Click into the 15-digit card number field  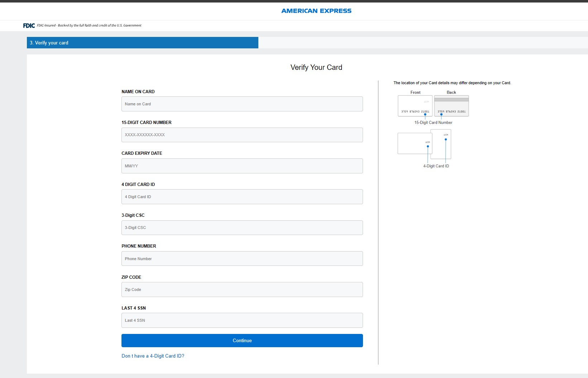(x=242, y=135)
